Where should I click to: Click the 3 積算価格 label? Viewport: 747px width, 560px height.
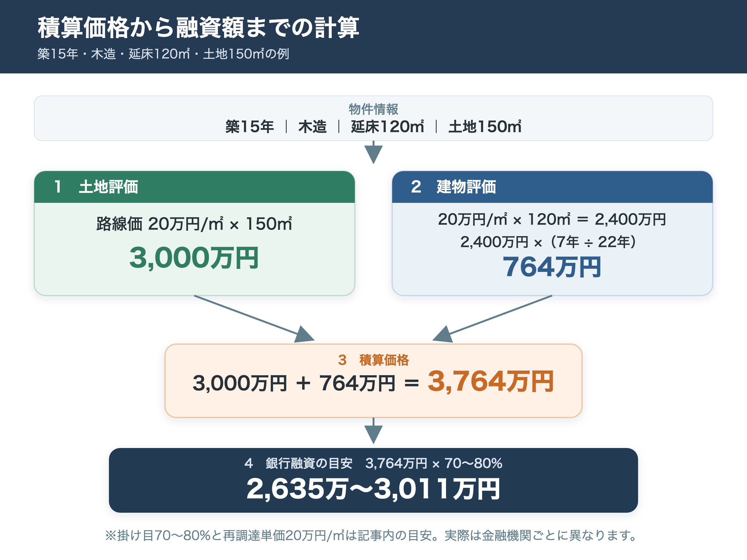point(373,360)
